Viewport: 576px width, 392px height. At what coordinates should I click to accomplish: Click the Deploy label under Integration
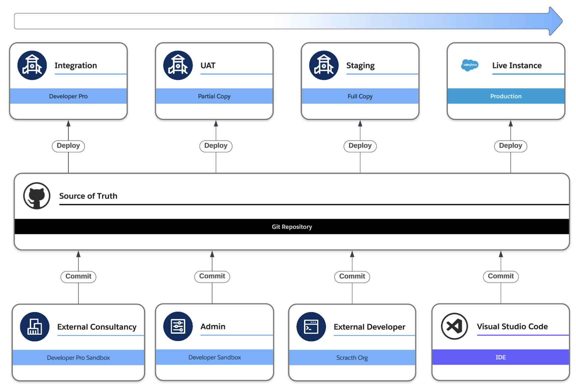coord(68,146)
